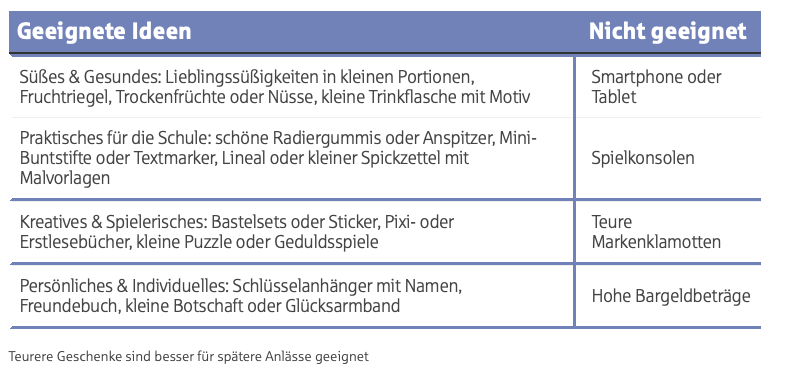Select the 'Hohe Bargeldbeträge' cell
The width and height of the screenshot is (786, 366).
click(668, 296)
